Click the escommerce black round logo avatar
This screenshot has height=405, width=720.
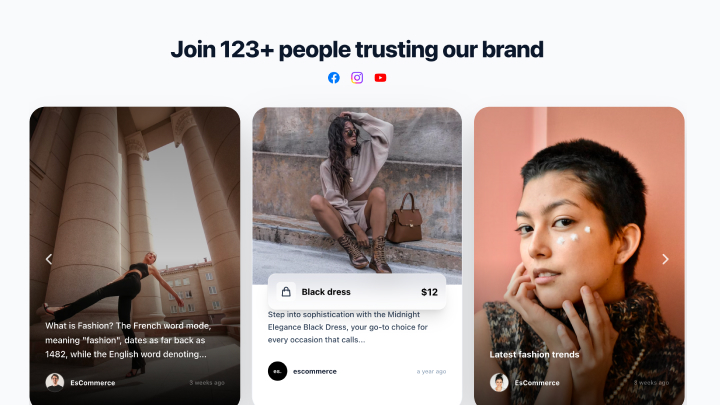pos(277,371)
